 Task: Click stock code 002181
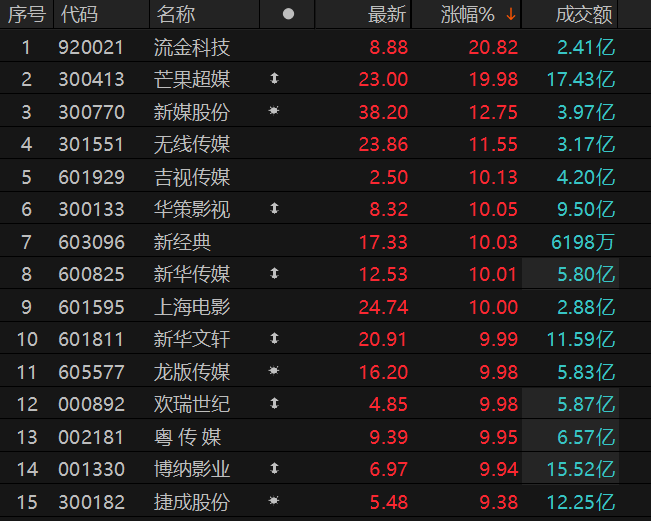coord(91,437)
